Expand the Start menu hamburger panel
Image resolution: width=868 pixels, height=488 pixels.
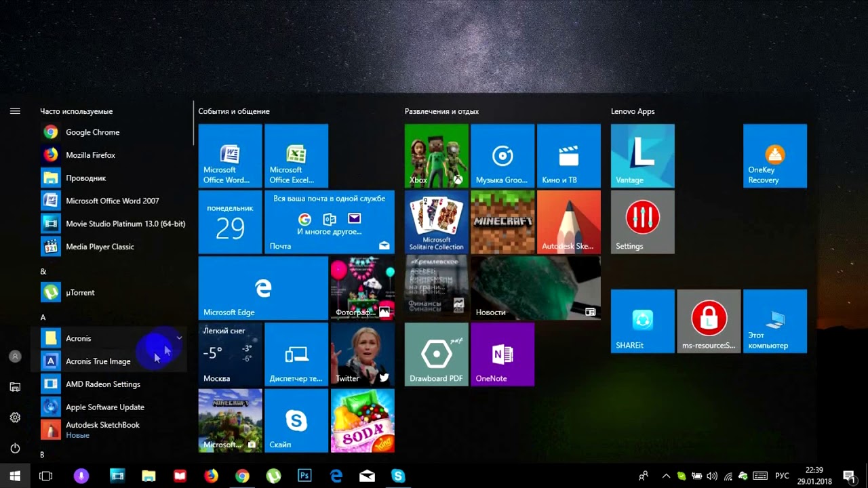pyautogui.click(x=15, y=111)
